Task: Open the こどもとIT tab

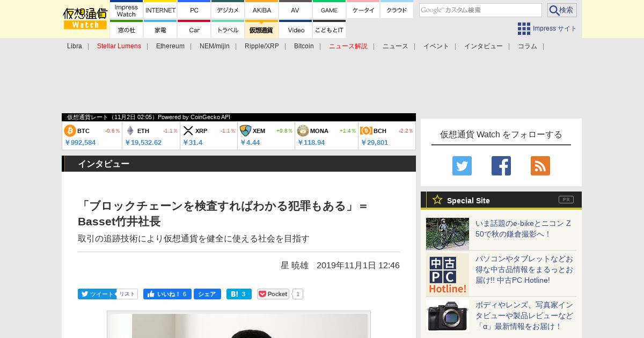Action: click(329, 30)
